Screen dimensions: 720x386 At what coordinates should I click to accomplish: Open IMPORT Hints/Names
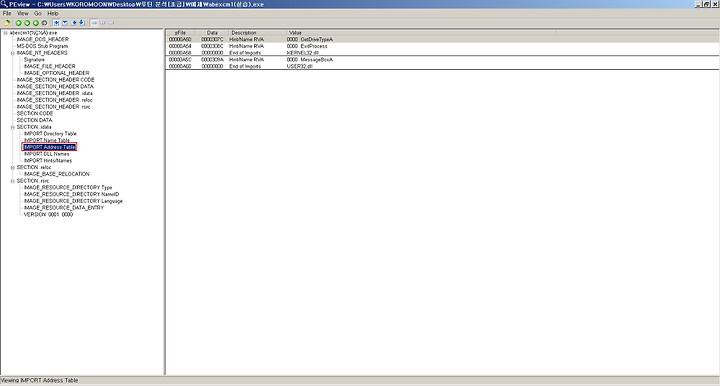click(x=48, y=161)
